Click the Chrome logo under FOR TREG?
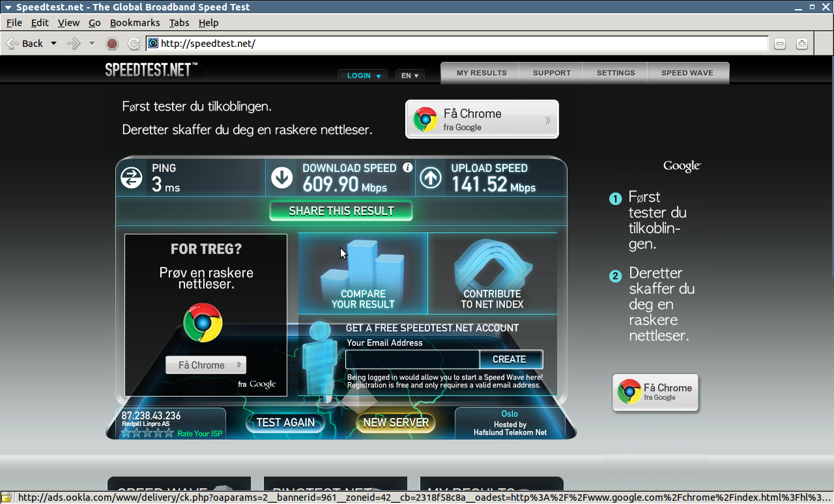The image size is (834, 504). coord(203,322)
